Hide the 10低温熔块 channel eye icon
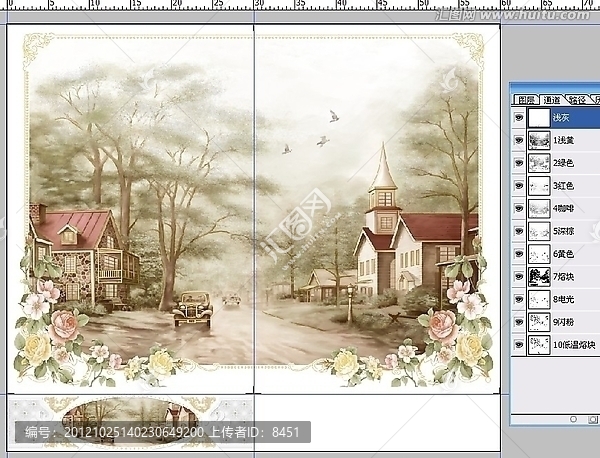The width and height of the screenshot is (600, 458). tap(518, 345)
